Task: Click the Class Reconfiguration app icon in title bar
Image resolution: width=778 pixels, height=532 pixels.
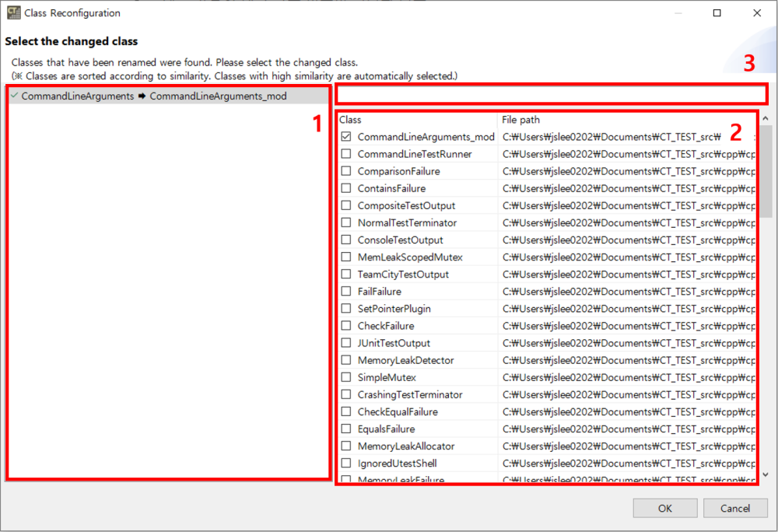Action: 13,12
